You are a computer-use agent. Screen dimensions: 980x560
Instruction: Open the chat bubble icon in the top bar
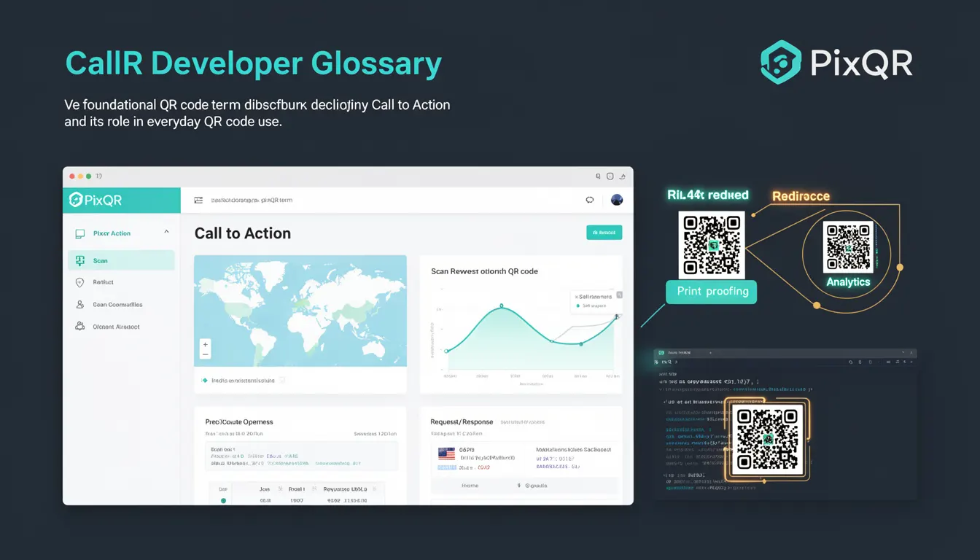(590, 200)
